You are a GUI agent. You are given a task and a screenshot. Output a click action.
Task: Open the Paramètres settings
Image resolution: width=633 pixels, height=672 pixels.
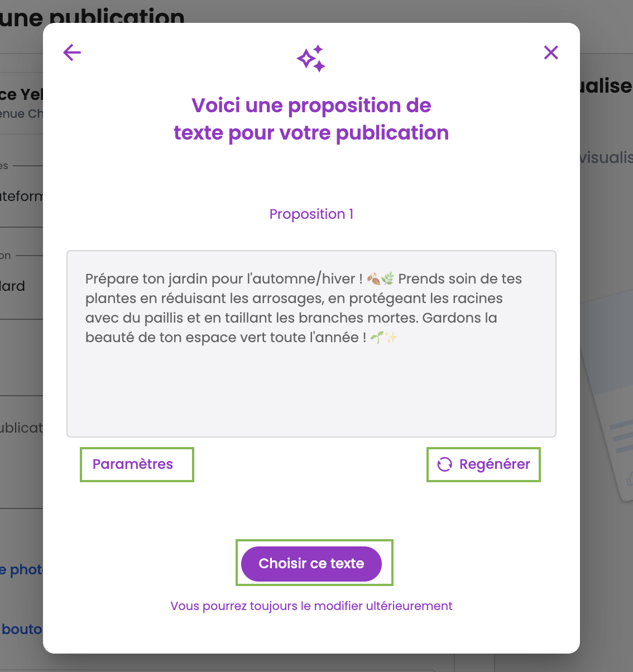click(x=133, y=464)
